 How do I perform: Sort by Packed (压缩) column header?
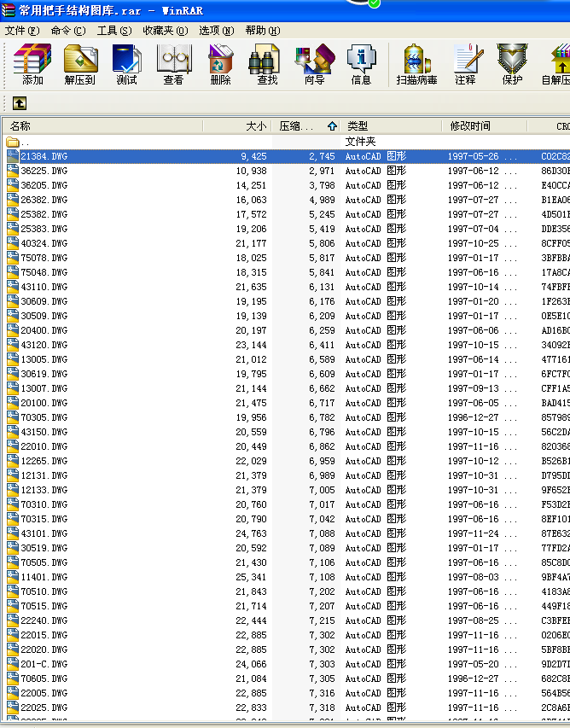pos(305,125)
